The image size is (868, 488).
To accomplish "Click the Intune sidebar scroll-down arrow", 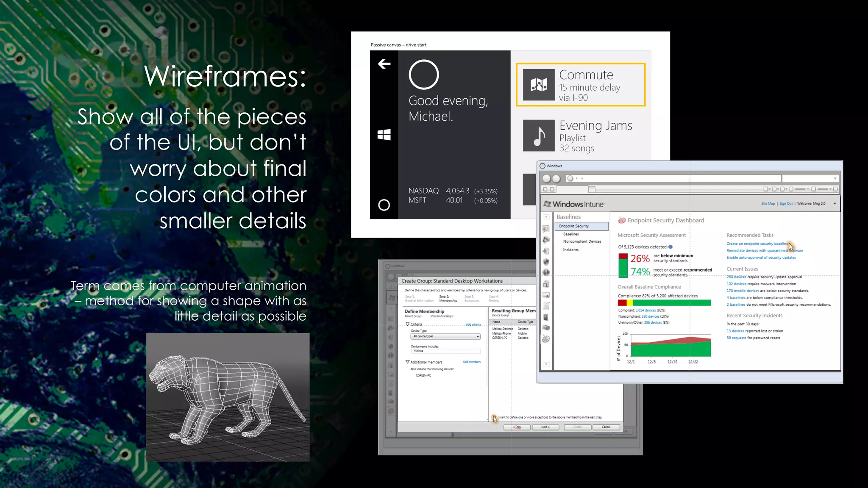I will (x=546, y=365).
